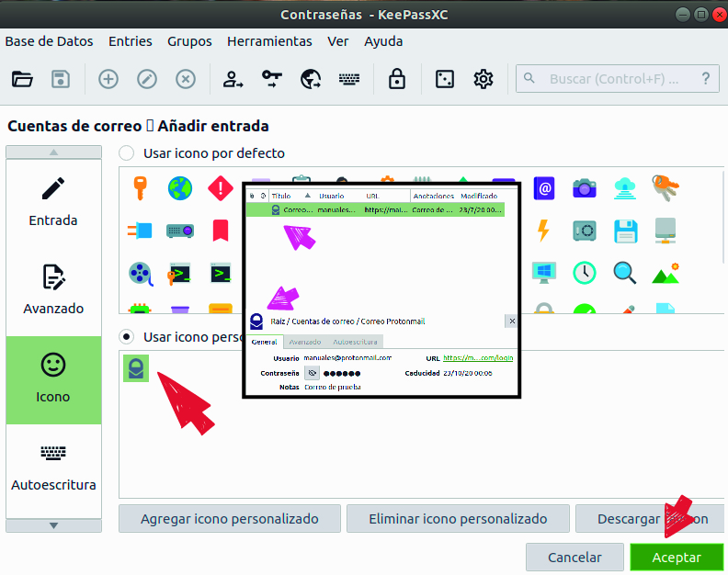Cancel the entry with Cancelar
Viewport: 728px width, 575px height.
(x=574, y=557)
